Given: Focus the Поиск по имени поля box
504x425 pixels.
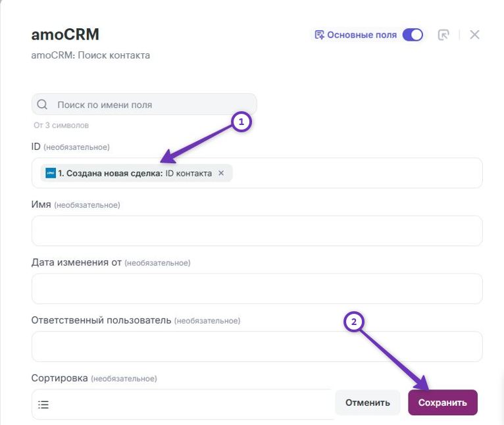Looking at the screenshot, I should (144, 105).
